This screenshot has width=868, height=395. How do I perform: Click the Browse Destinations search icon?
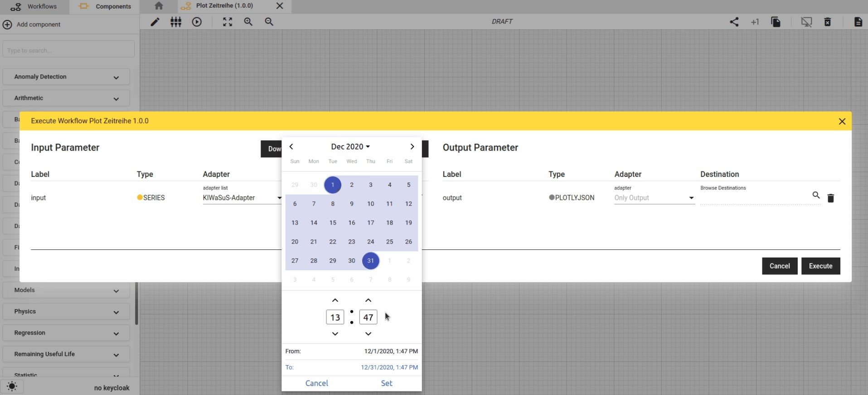[x=816, y=195]
